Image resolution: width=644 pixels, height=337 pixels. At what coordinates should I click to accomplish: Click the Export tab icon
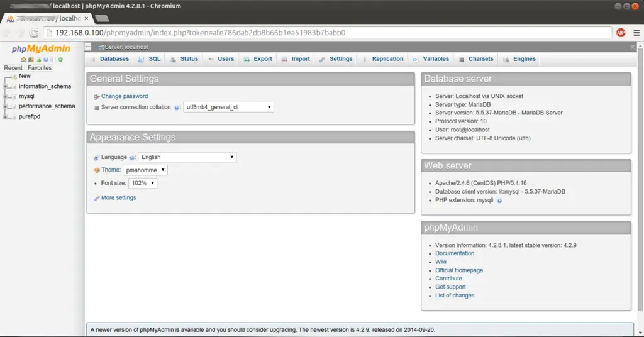point(247,60)
